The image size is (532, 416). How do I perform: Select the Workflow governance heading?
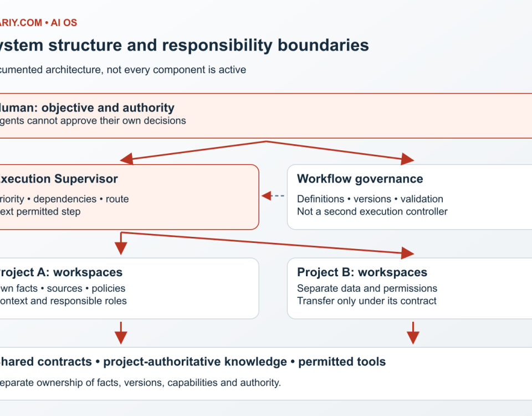click(x=360, y=179)
